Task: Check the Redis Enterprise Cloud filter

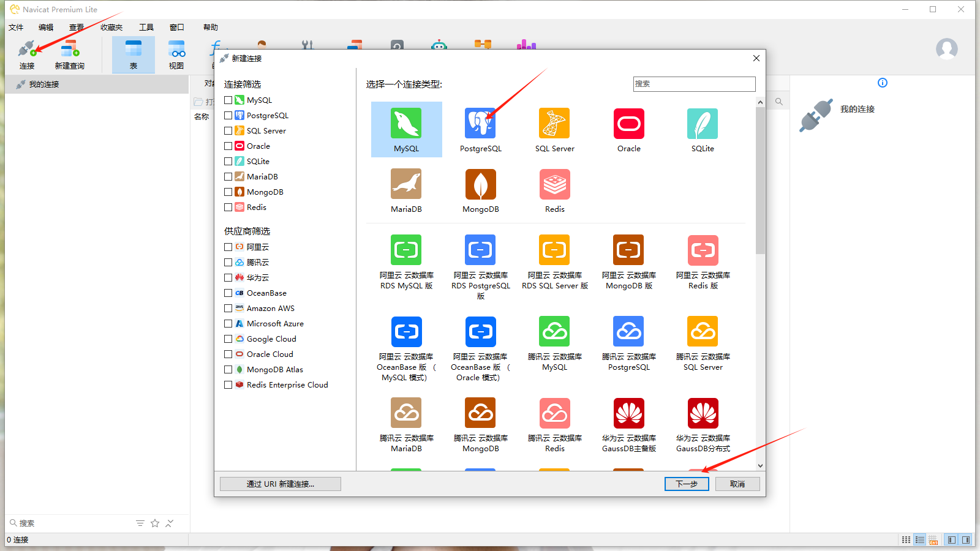Action: (228, 384)
